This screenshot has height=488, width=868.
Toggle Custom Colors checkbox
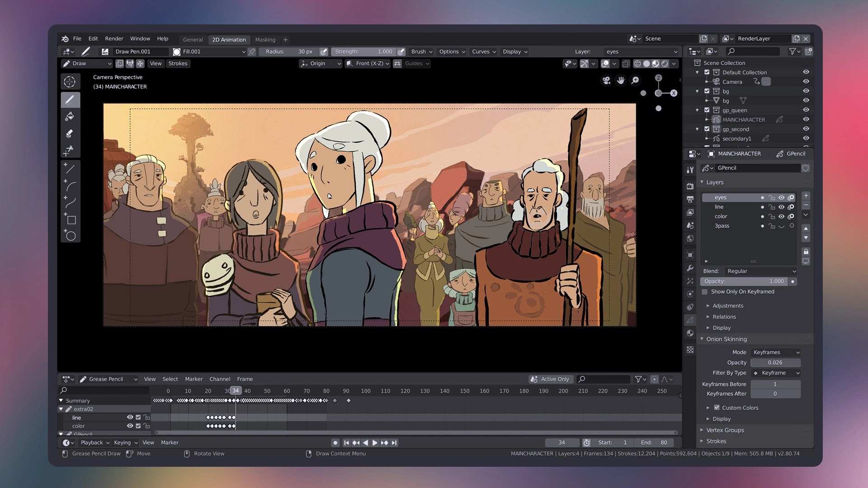pos(717,408)
